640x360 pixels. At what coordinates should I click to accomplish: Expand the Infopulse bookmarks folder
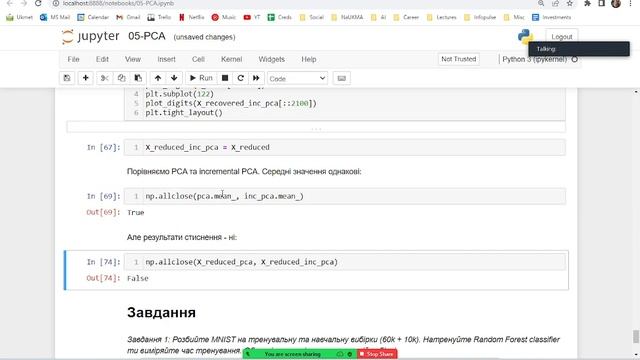pyautogui.click(x=480, y=17)
